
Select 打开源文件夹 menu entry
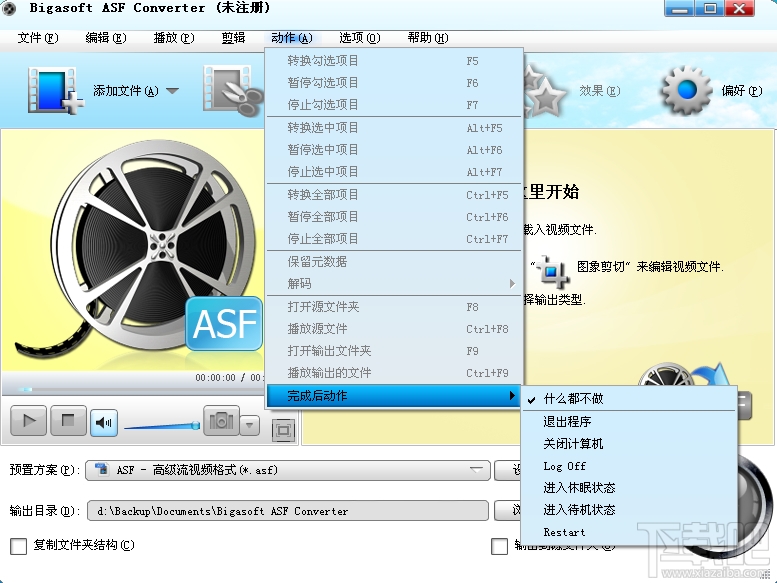[394, 307]
